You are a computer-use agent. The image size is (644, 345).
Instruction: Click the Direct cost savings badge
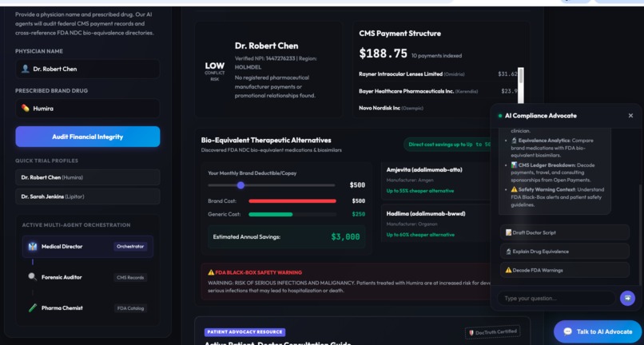point(447,145)
